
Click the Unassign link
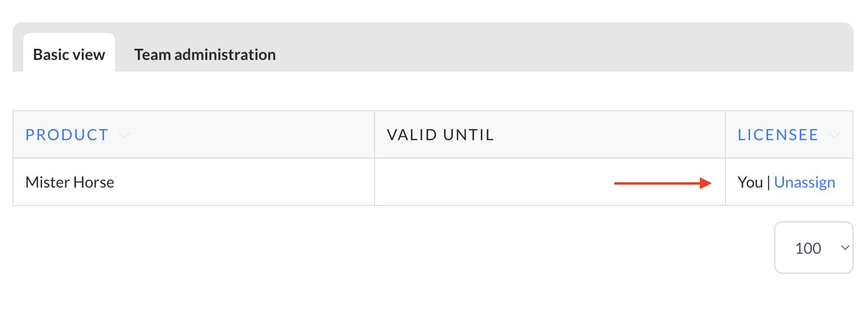pyautogui.click(x=804, y=182)
